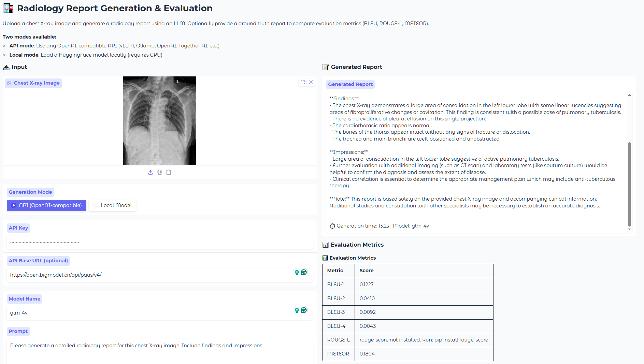Click the BLEU-4 metric cell
Image resolution: width=644 pixels, height=364 pixels.
coord(339,326)
